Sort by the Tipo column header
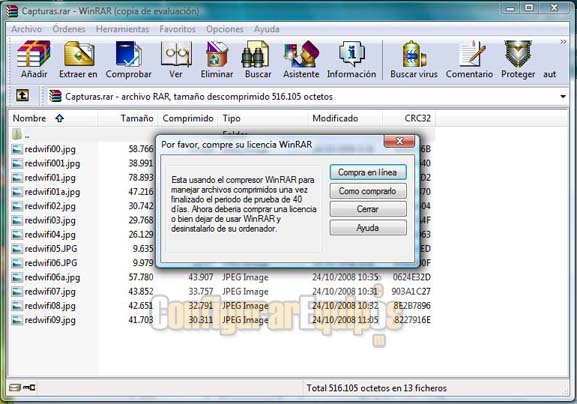 click(x=263, y=118)
